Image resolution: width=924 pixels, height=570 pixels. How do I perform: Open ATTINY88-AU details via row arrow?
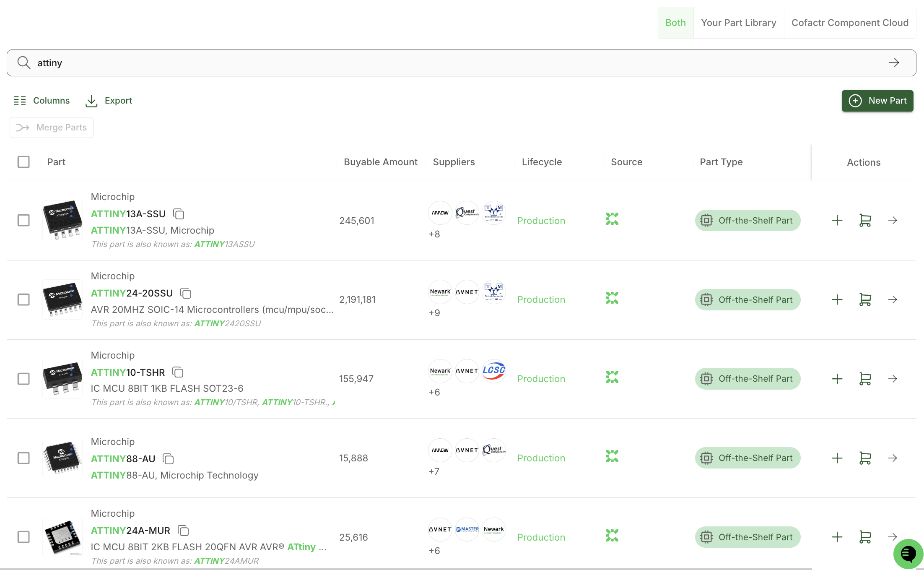[x=893, y=458]
